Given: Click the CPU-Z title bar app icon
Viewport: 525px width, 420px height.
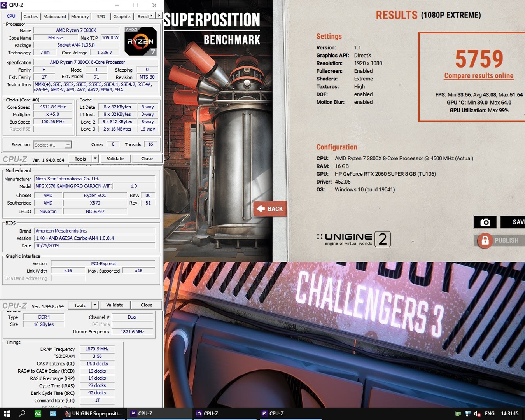Looking at the screenshot, I should pyautogui.click(x=4, y=5).
